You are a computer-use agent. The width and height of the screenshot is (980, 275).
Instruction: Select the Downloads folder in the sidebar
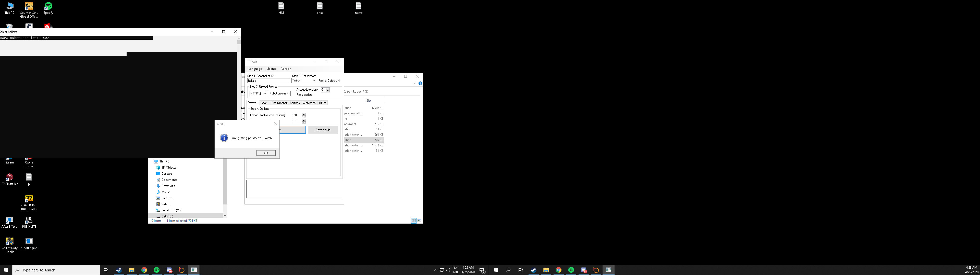(168, 186)
